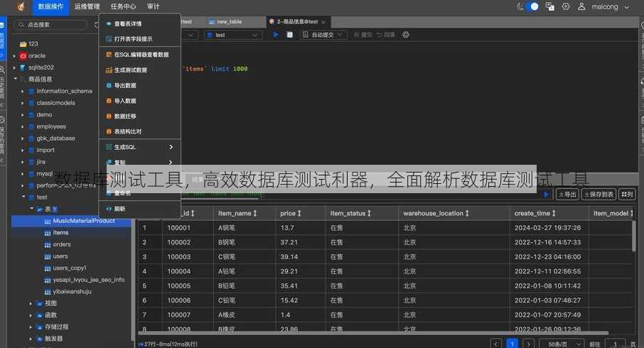Click the run query play icon
The height and width of the screenshot is (348, 644).
click(x=276, y=35)
